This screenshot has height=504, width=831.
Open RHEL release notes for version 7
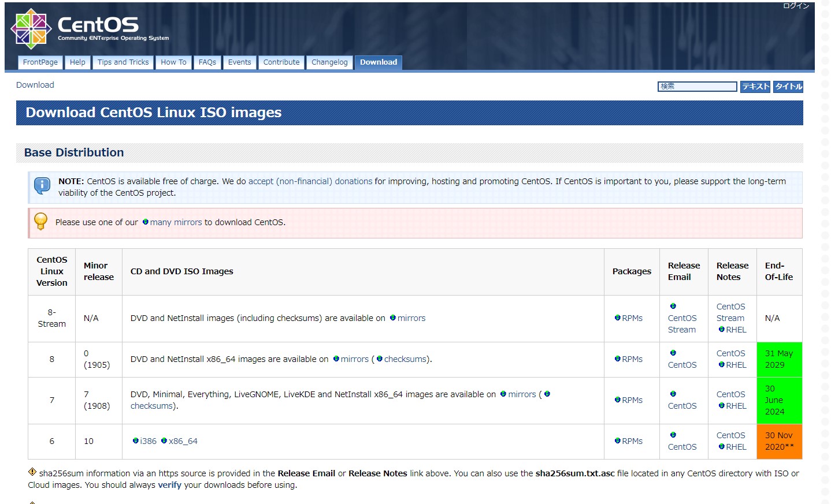(736, 406)
